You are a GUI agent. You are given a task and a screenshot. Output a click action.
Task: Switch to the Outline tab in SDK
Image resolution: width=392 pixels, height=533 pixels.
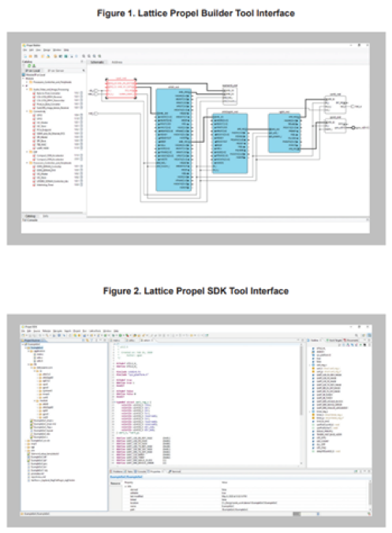pyautogui.click(x=314, y=340)
